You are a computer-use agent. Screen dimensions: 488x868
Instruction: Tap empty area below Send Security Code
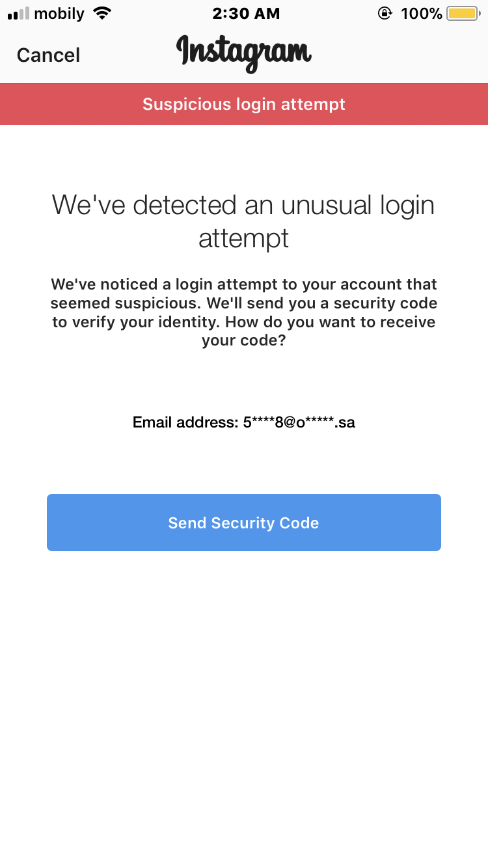point(244,703)
